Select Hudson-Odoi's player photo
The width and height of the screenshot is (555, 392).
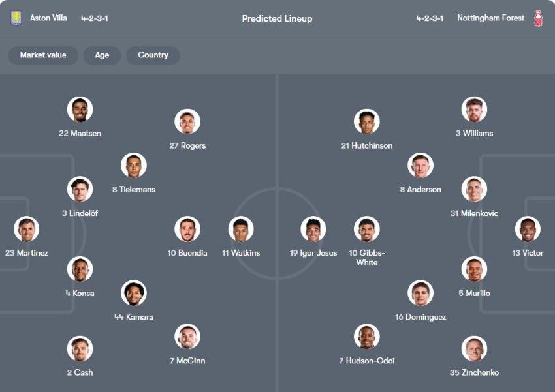click(367, 337)
